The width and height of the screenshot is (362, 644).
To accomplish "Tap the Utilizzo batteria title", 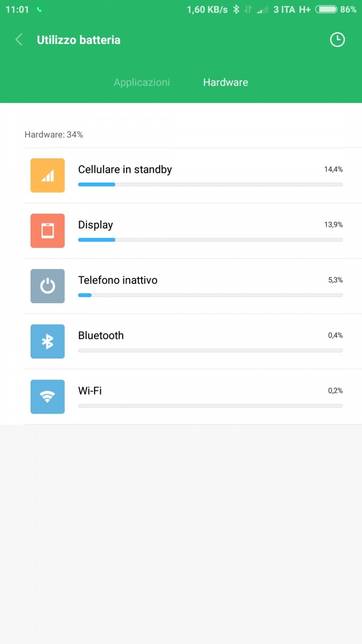I will 79,40.
